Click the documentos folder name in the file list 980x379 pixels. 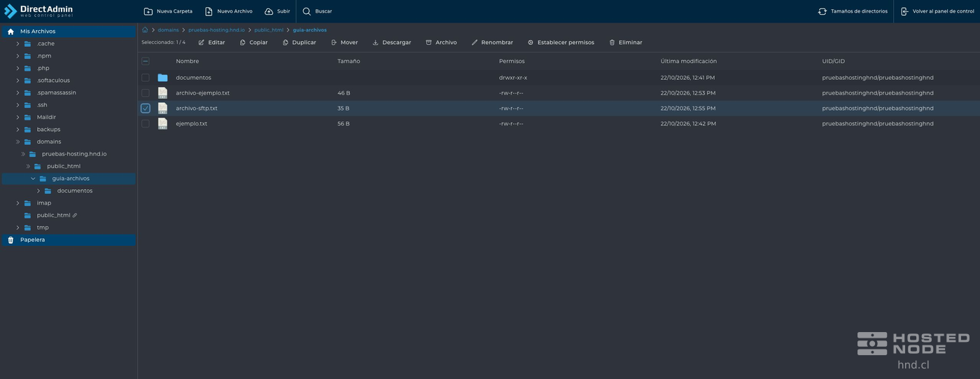click(x=193, y=78)
